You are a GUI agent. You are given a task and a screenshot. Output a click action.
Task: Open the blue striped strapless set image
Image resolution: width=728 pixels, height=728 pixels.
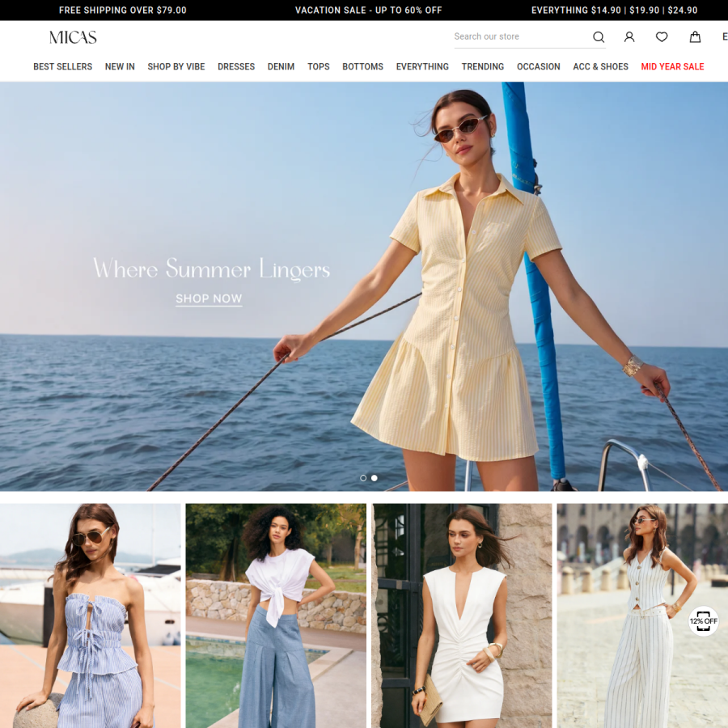tap(90, 616)
